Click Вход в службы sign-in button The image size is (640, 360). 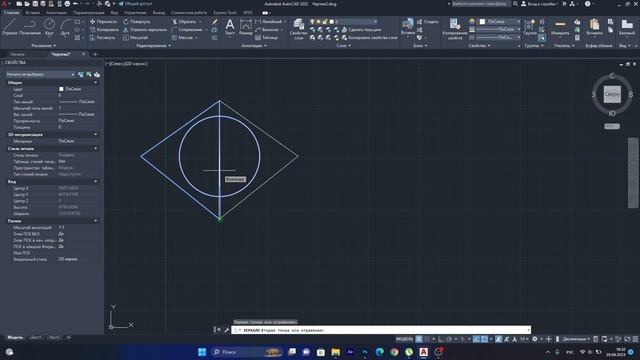(x=540, y=4)
